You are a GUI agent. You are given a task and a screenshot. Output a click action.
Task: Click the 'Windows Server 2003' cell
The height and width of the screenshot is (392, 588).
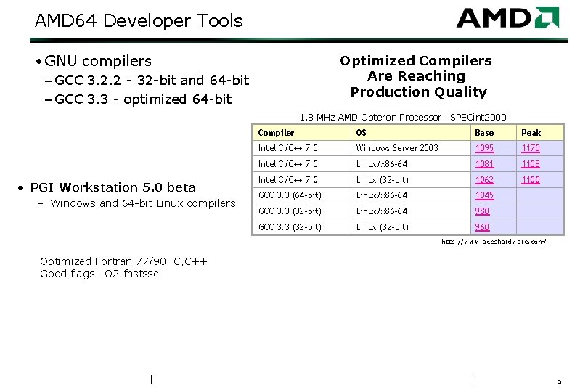tap(397, 148)
